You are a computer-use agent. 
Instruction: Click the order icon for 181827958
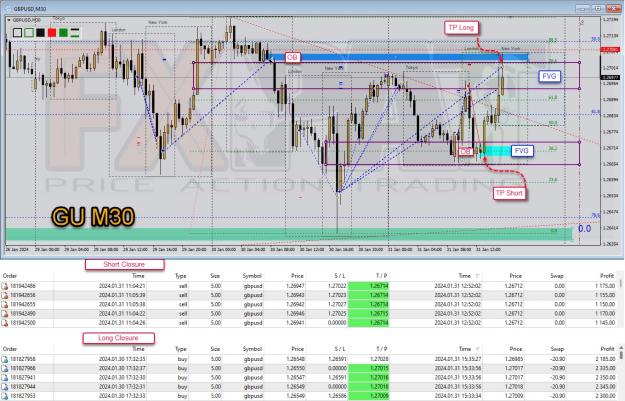5,359
